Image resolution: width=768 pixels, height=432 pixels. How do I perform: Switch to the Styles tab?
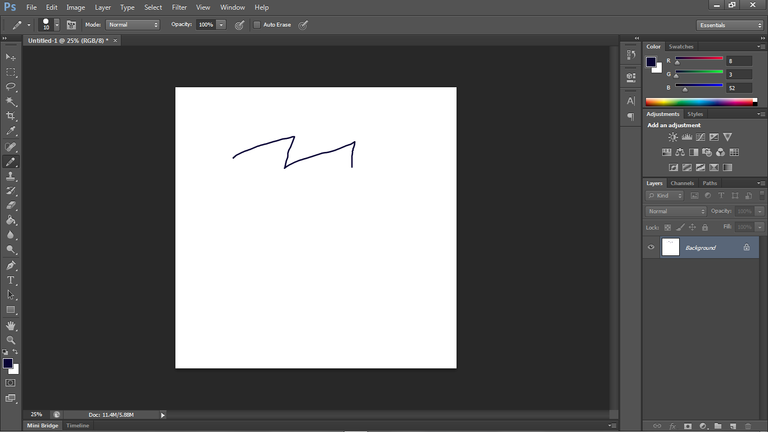tap(695, 114)
